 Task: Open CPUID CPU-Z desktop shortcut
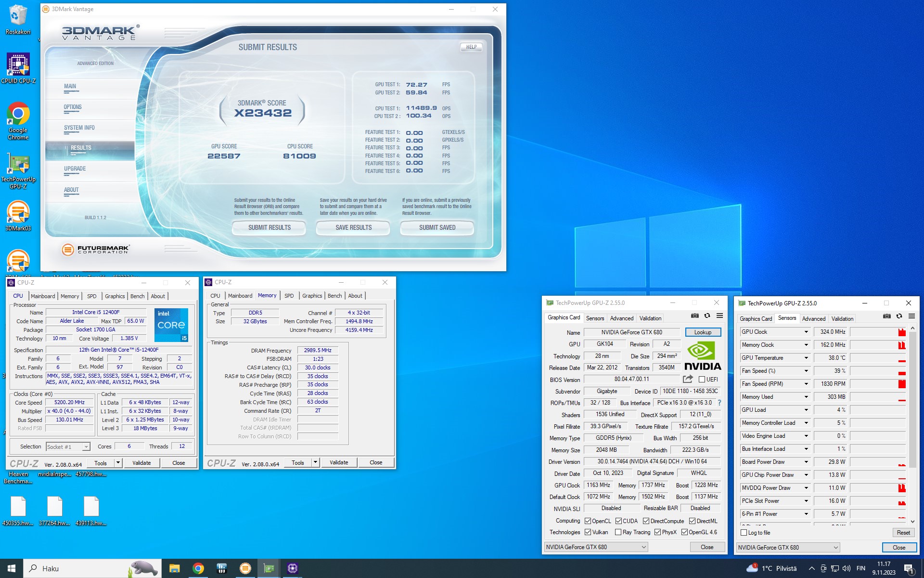18,68
